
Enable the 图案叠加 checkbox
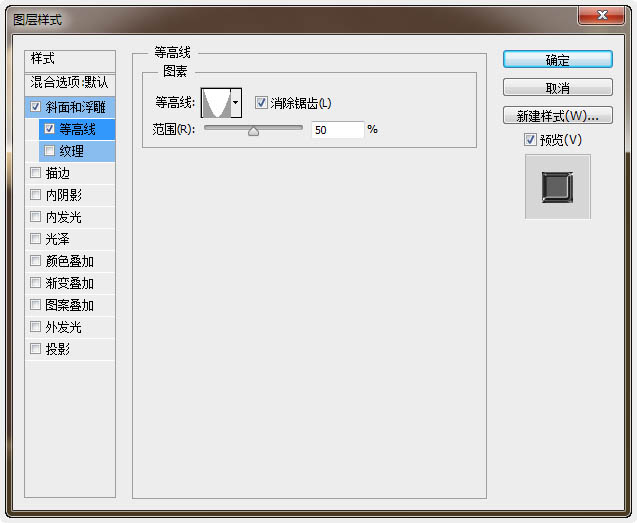click(35, 304)
